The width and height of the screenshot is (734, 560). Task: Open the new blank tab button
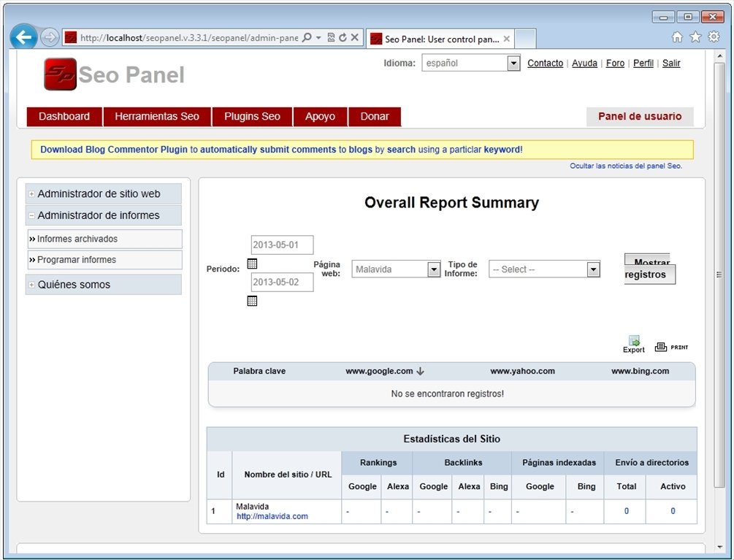click(525, 39)
